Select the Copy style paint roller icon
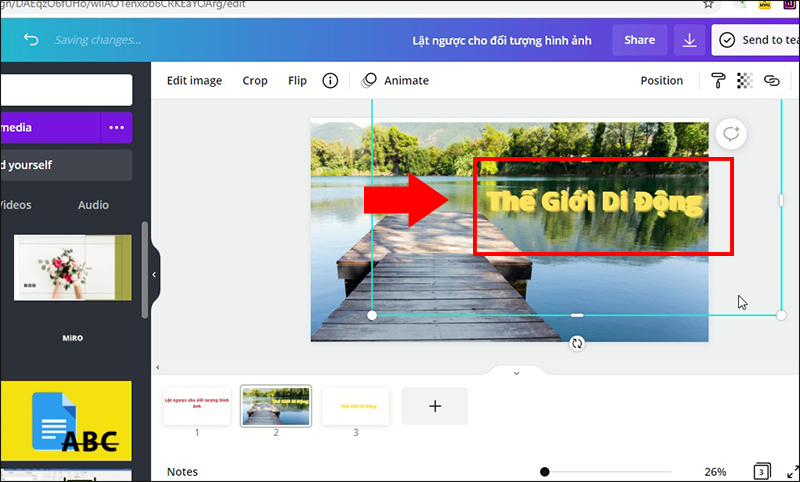 point(718,81)
